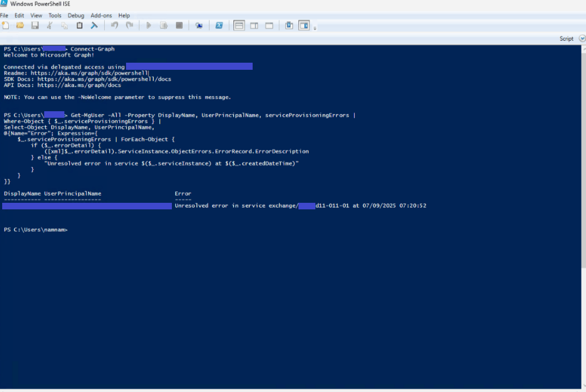Cut selected text using the toolbar scissors

(x=49, y=25)
